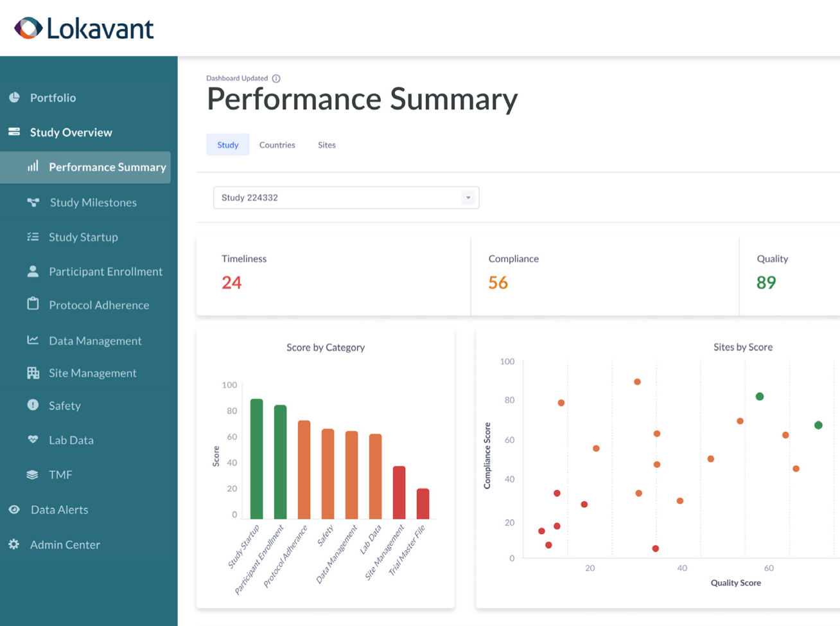Switch to the Countries tab
Screen dimensions: 840x626
click(277, 145)
